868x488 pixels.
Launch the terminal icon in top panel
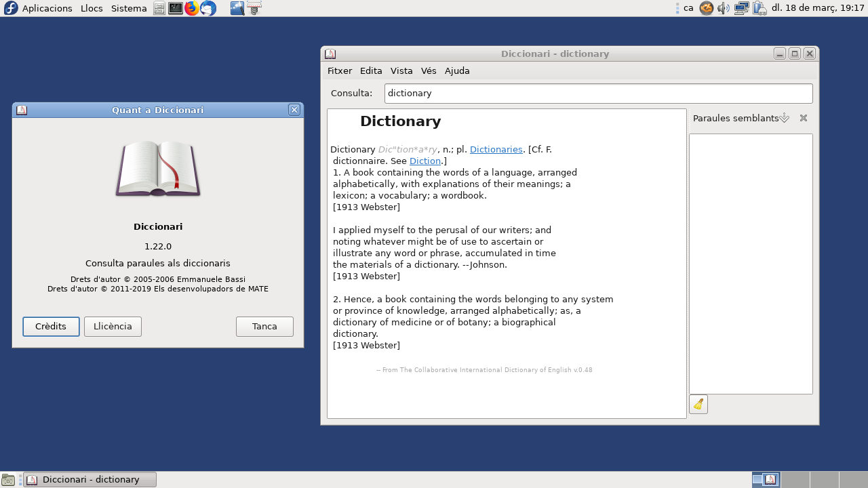click(x=176, y=8)
